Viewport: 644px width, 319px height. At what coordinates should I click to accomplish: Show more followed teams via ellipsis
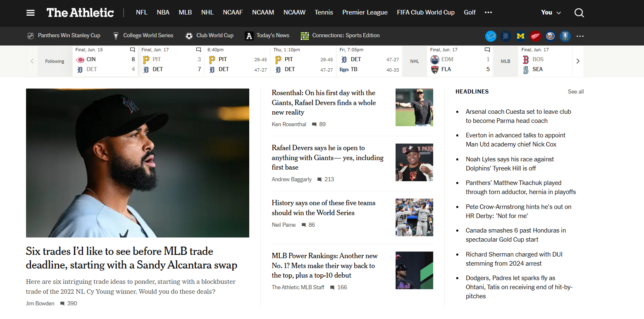[x=580, y=36]
